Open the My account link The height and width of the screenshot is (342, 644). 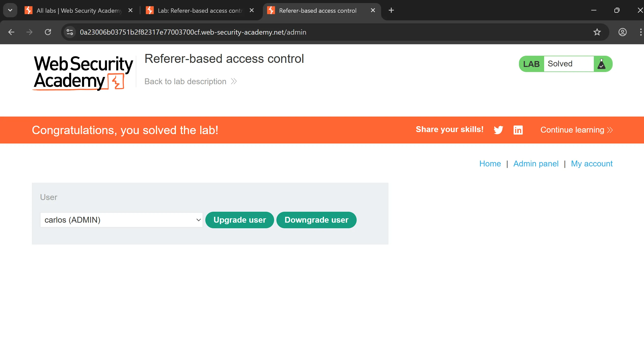[592, 164]
